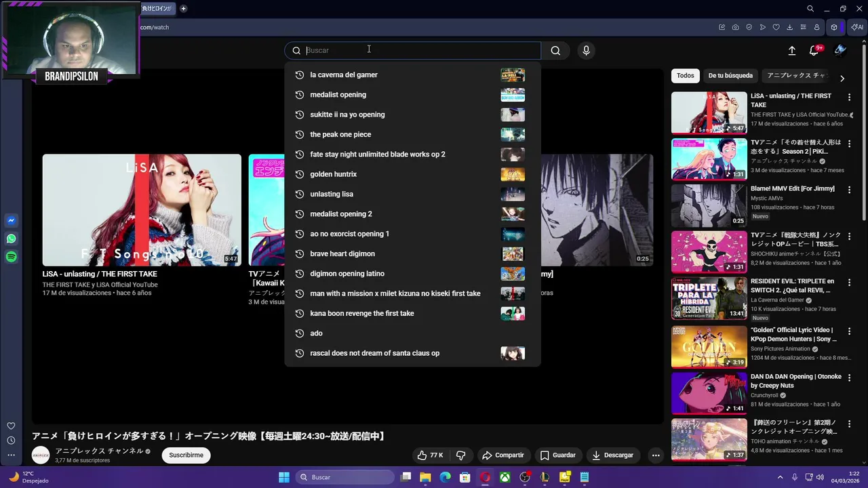Open Opera easy setup sliders icon
The height and width of the screenshot is (488, 868).
(x=804, y=27)
